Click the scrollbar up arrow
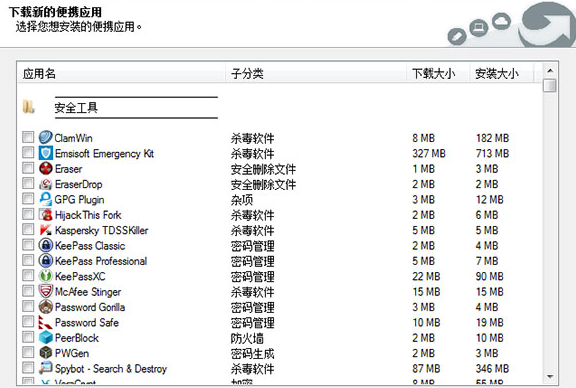576x388 pixels. (x=550, y=71)
